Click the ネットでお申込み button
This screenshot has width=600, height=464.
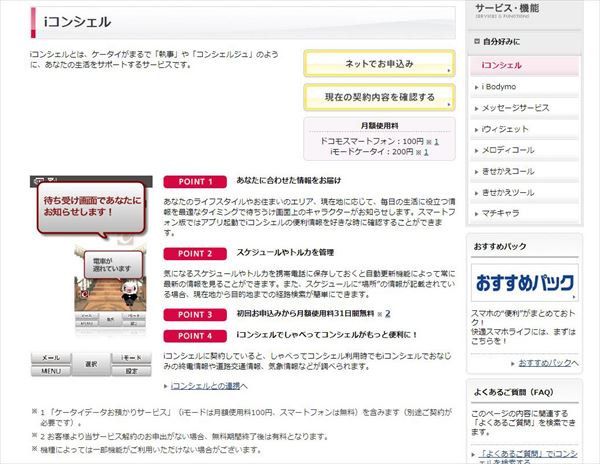(379, 63)
